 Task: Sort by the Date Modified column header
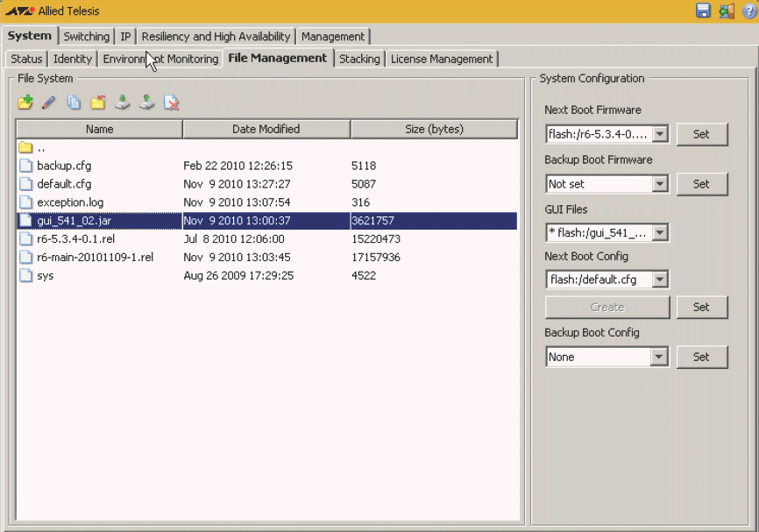(x=266, y=129)
